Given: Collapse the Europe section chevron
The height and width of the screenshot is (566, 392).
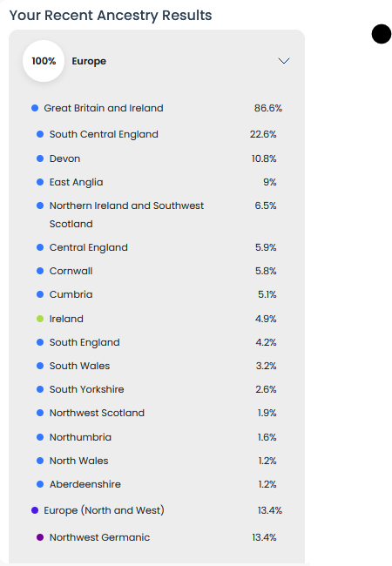Looking at the screenshot, I should coord(284,61).
